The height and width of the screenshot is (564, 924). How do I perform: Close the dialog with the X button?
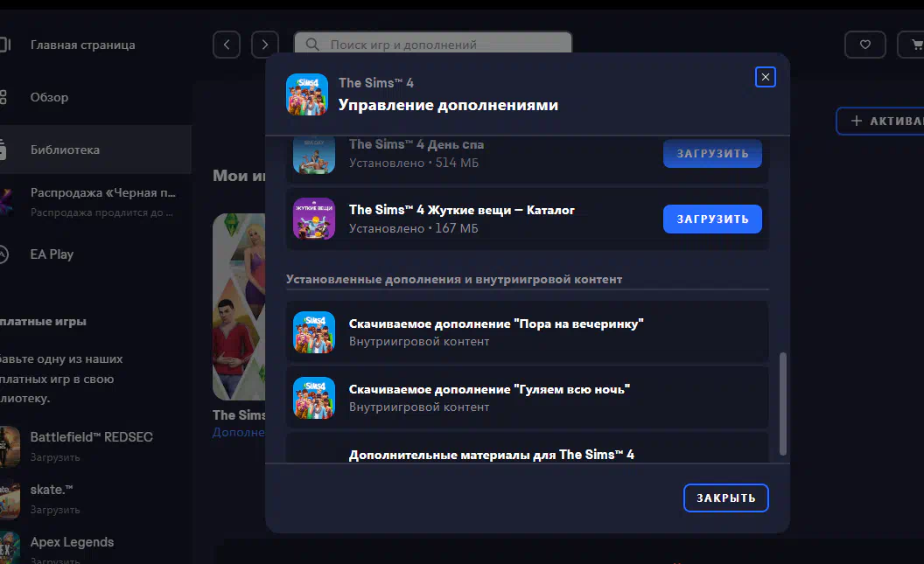pos(766,78)
